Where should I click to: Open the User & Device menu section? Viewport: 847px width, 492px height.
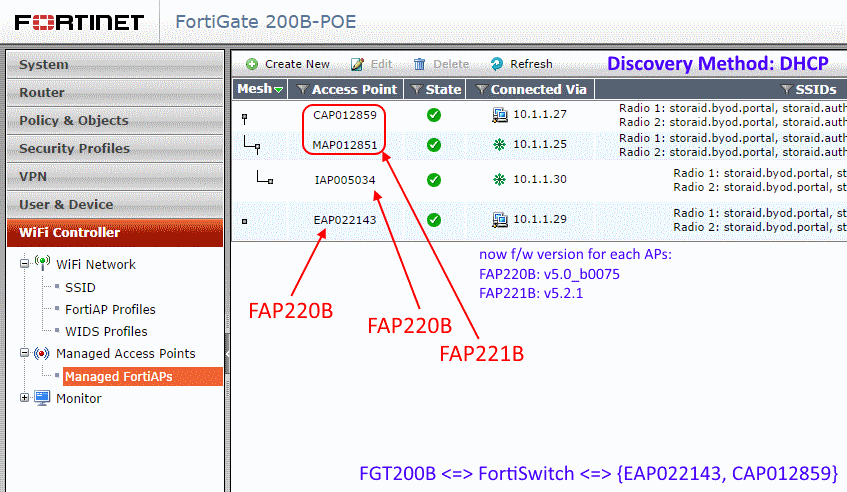click(x=115, y=205)
